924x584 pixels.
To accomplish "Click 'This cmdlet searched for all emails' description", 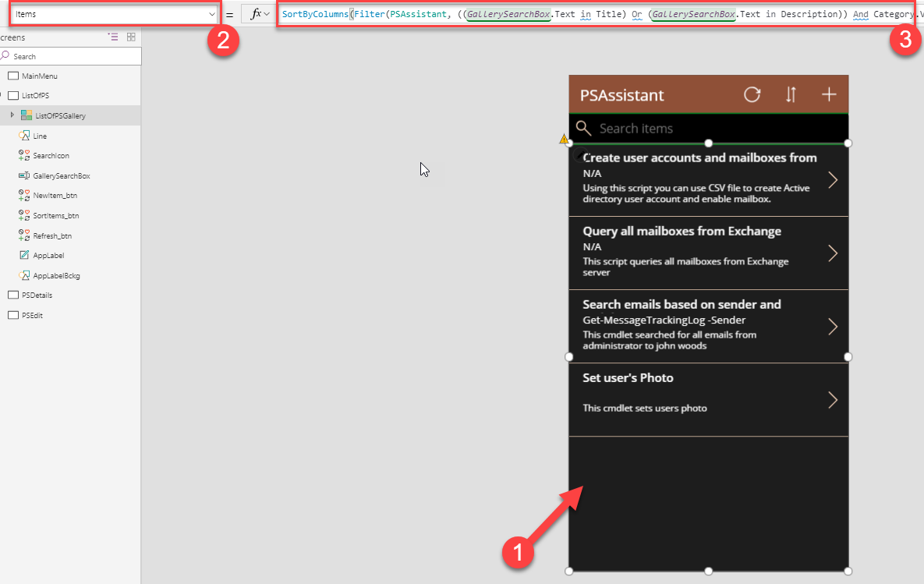I will [x=670, y=340].
